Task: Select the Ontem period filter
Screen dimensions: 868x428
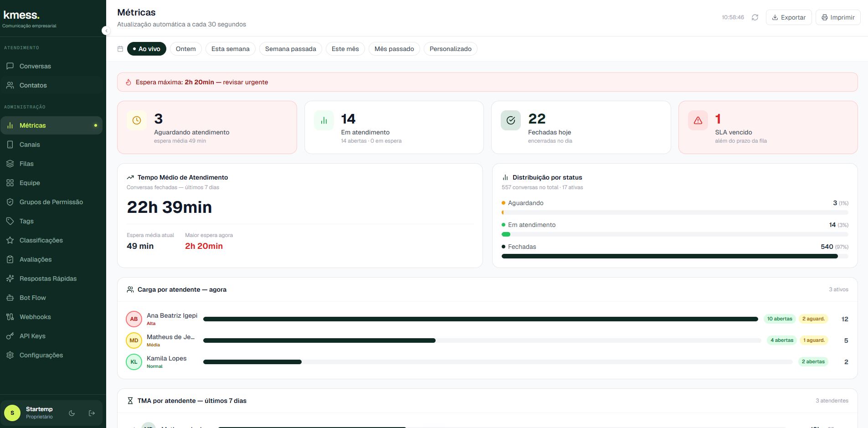Action: (x=186, y=49)
